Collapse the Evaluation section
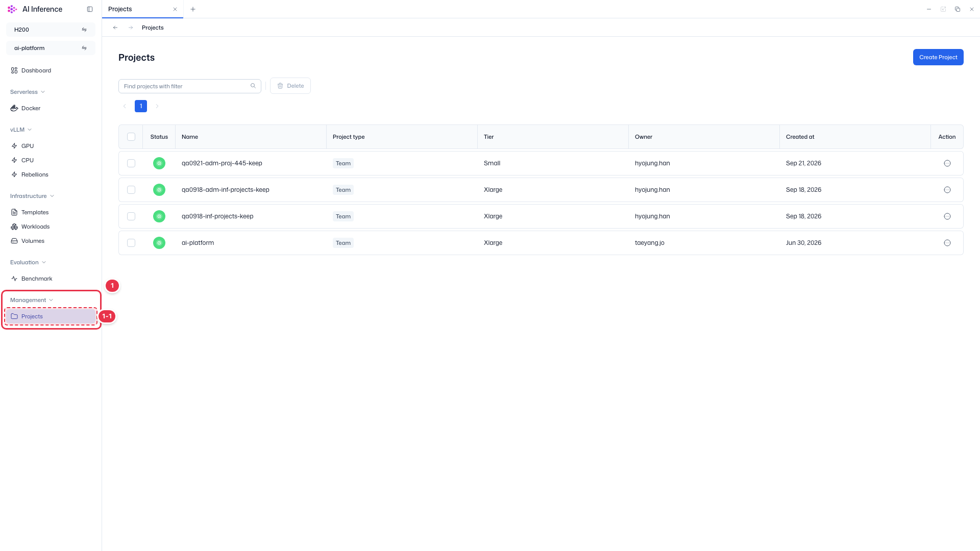 pyautogui.click(x=28, y=262)
